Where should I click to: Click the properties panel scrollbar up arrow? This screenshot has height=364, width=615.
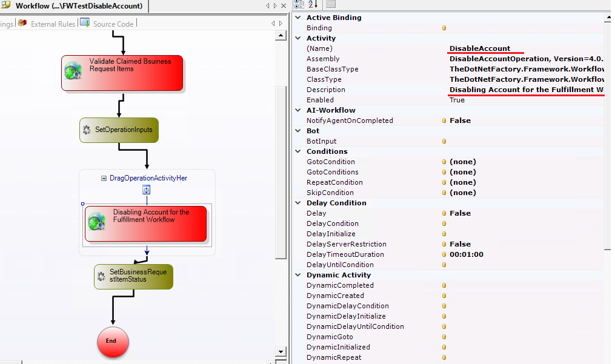coord(608,17)
